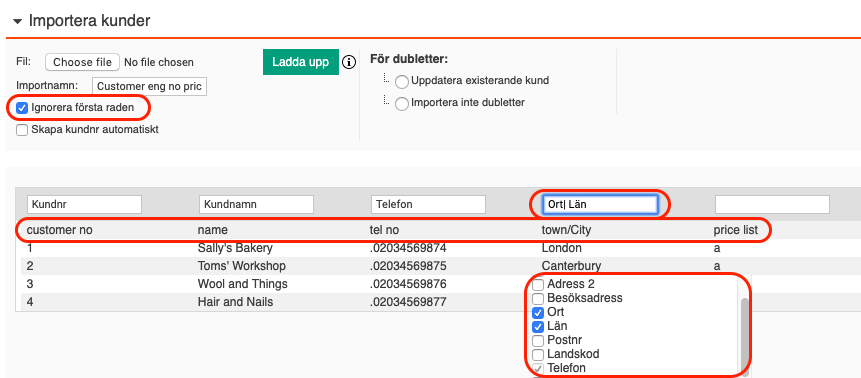Click the Ort| Län column mapping field

pos(600,204)
